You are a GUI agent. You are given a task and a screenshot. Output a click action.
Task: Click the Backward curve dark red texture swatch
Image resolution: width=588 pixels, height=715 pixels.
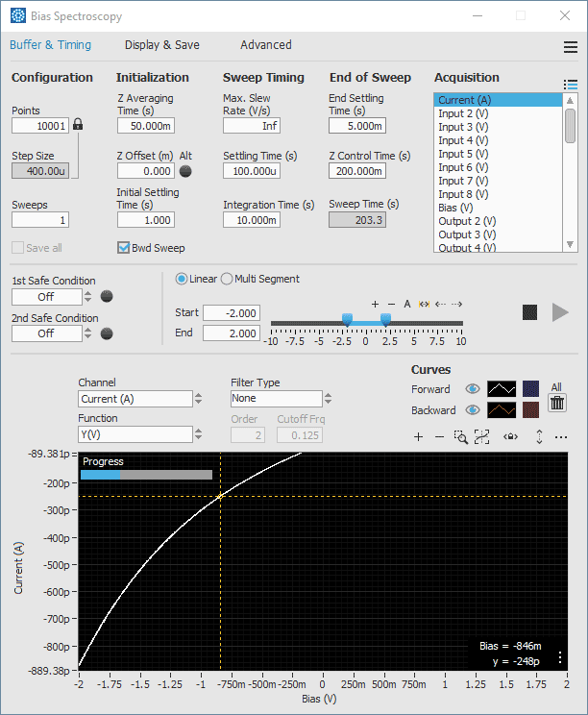point(530,410)
